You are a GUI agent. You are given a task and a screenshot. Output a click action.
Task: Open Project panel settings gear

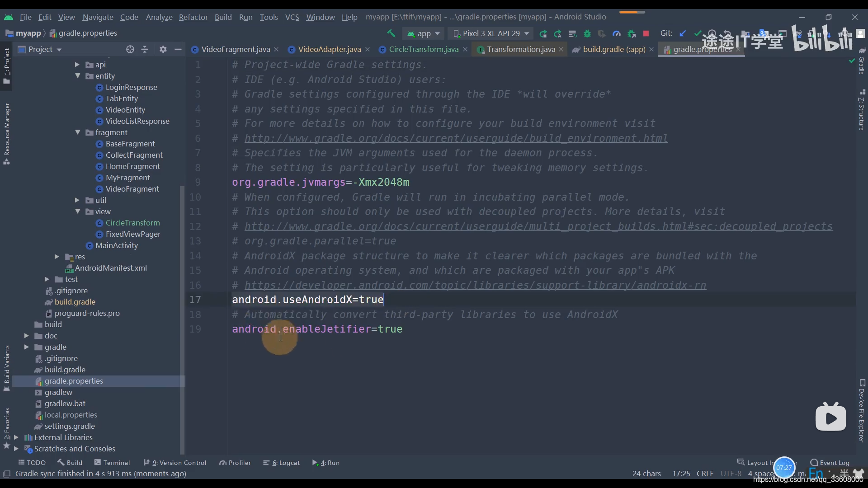point(163,49)
